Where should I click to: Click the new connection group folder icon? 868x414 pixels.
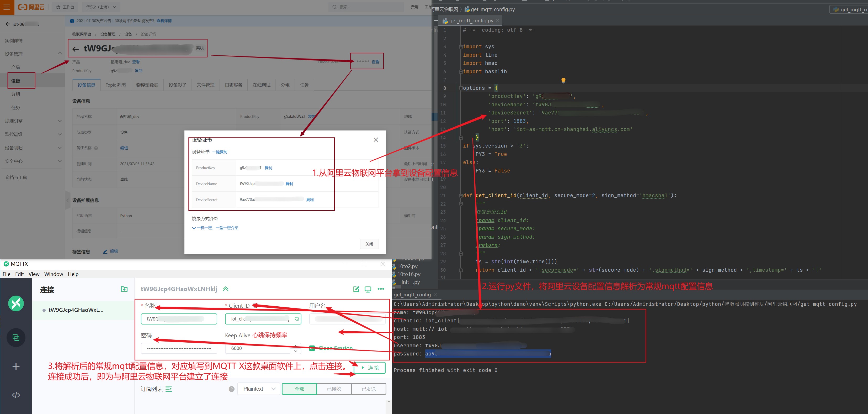(124, 289)
